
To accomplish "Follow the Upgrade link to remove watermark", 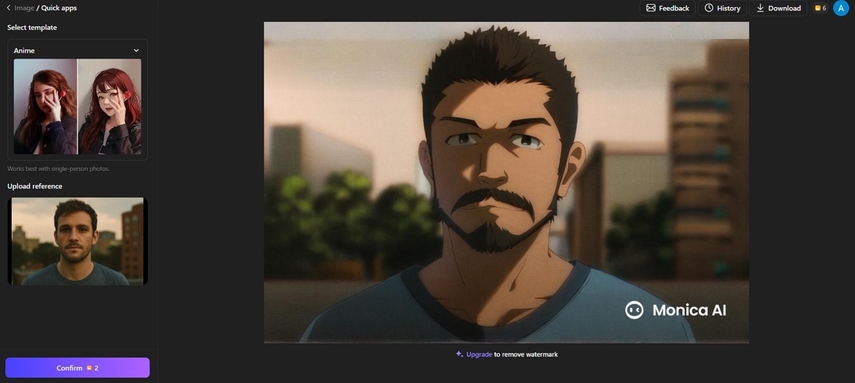I will (479, 354).
